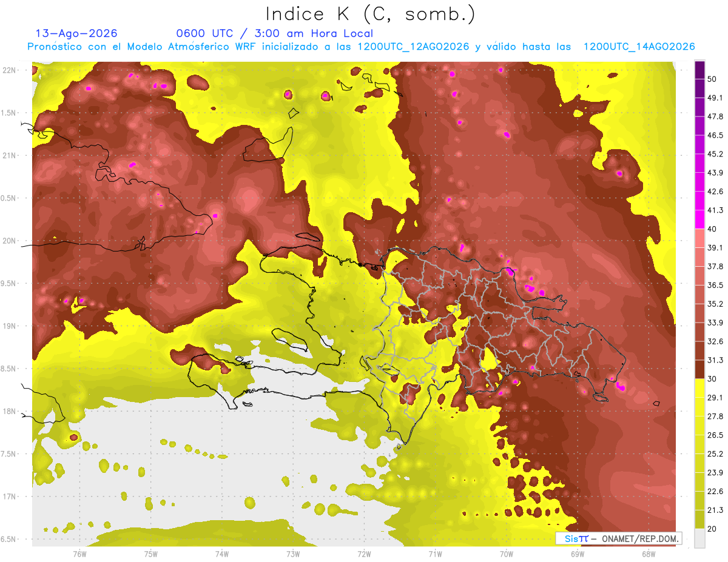The width and height of the screenshot is (728, 562).
Task: Click the legend value "50"
Action: point(713,79)
